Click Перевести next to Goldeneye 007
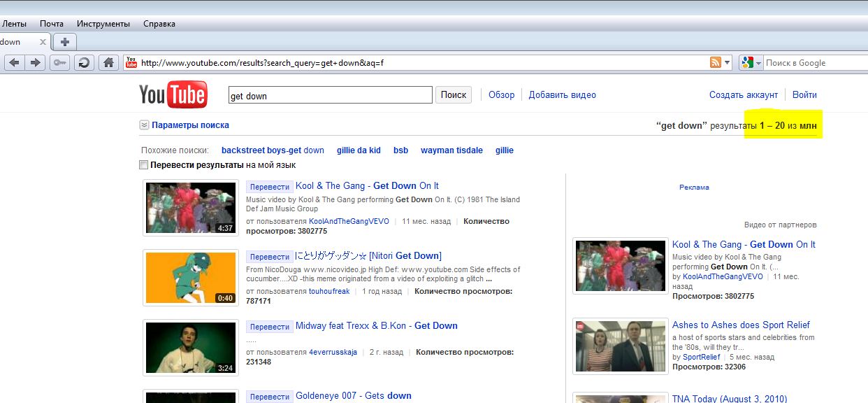Viewport: 868px width, 403px height. 270,396
